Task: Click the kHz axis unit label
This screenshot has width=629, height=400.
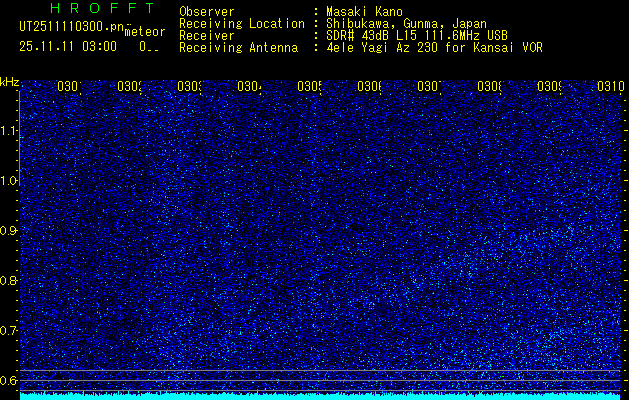Action: coord(9,83)
